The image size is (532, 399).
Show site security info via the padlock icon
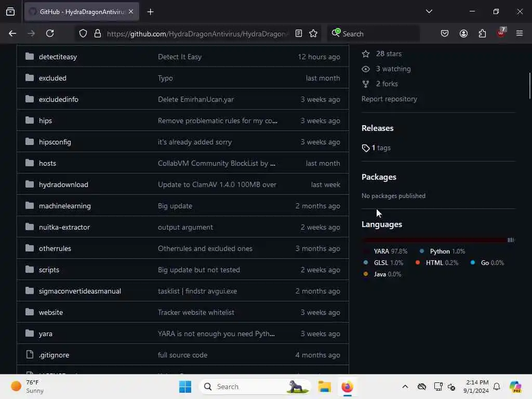(x=98, y=33)
